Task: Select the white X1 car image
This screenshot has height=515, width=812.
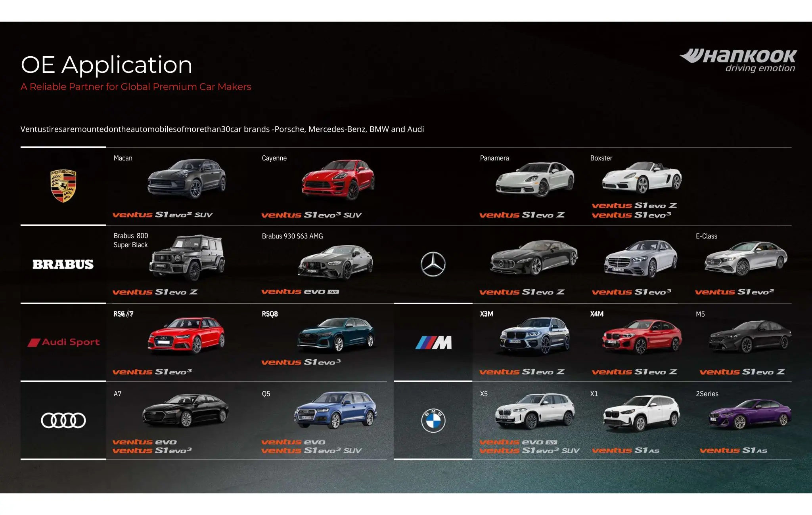Action: click(642, 413)
